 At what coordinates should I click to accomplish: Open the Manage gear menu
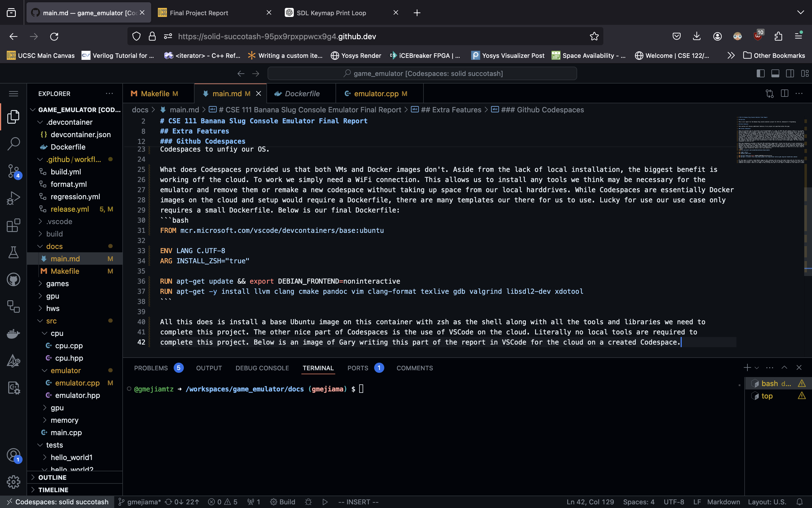tap(14, 482)
